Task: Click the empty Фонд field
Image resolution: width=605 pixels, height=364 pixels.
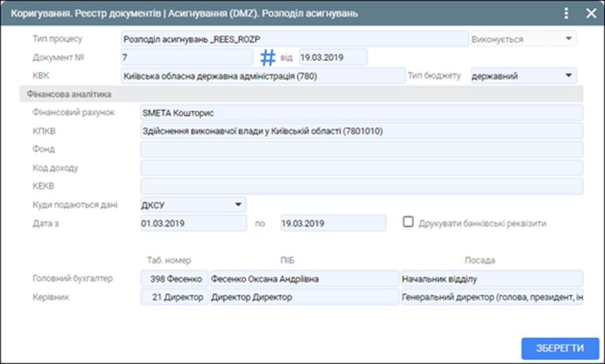Action: 361,149
